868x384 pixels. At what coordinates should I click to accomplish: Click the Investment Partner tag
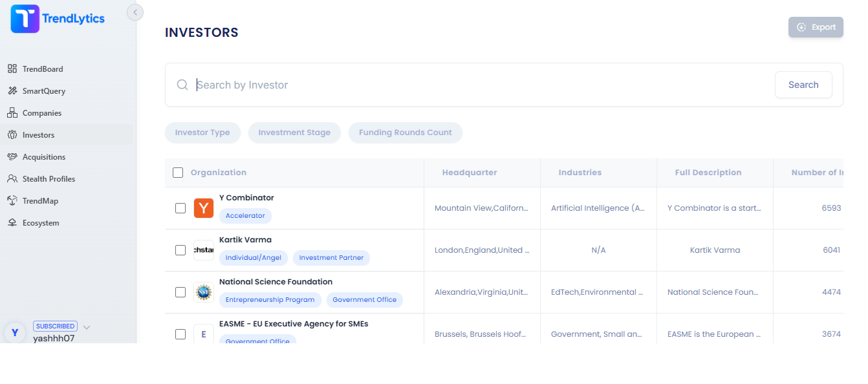pos(331,258)
